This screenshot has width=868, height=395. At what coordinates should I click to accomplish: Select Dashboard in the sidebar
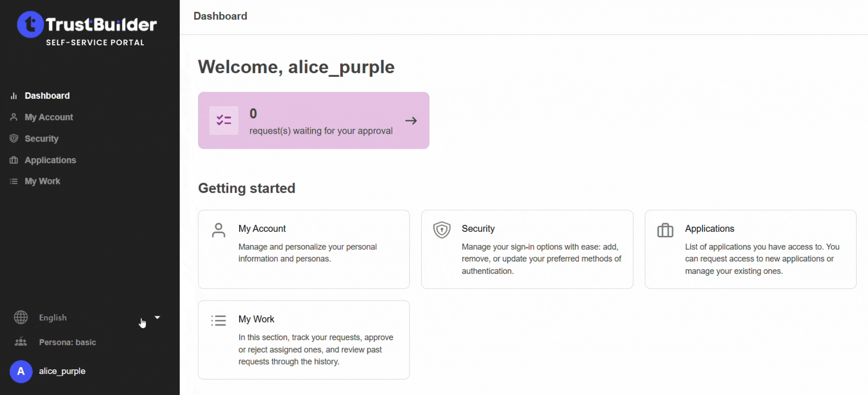pos(47,96)
